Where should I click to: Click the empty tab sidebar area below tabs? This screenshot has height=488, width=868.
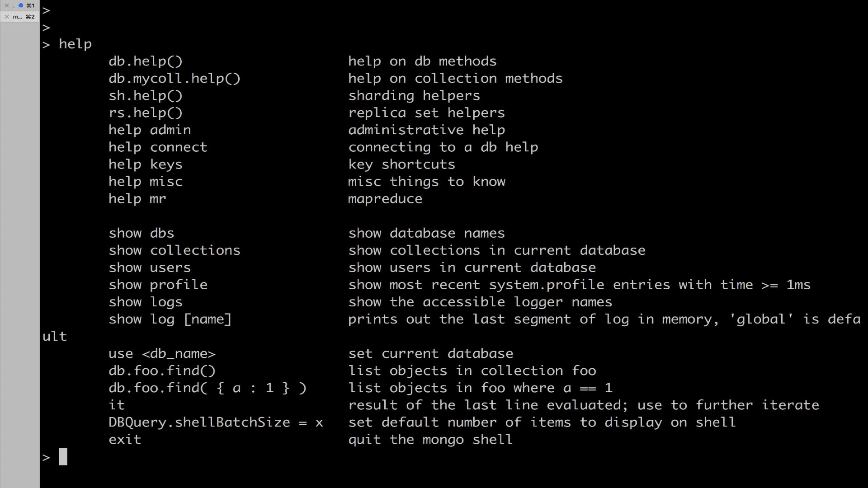pyautogui.click(x=20, y=226)
